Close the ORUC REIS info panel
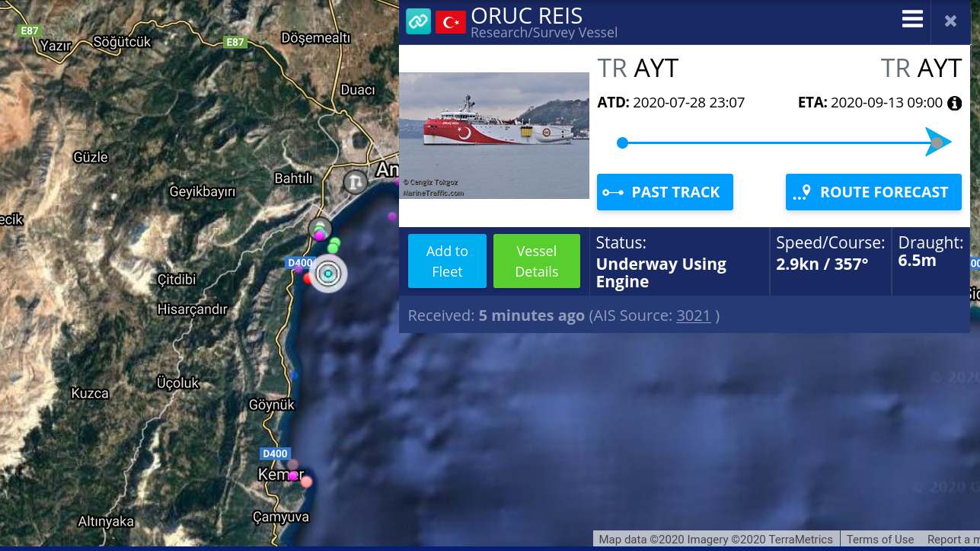 [950, 21]
